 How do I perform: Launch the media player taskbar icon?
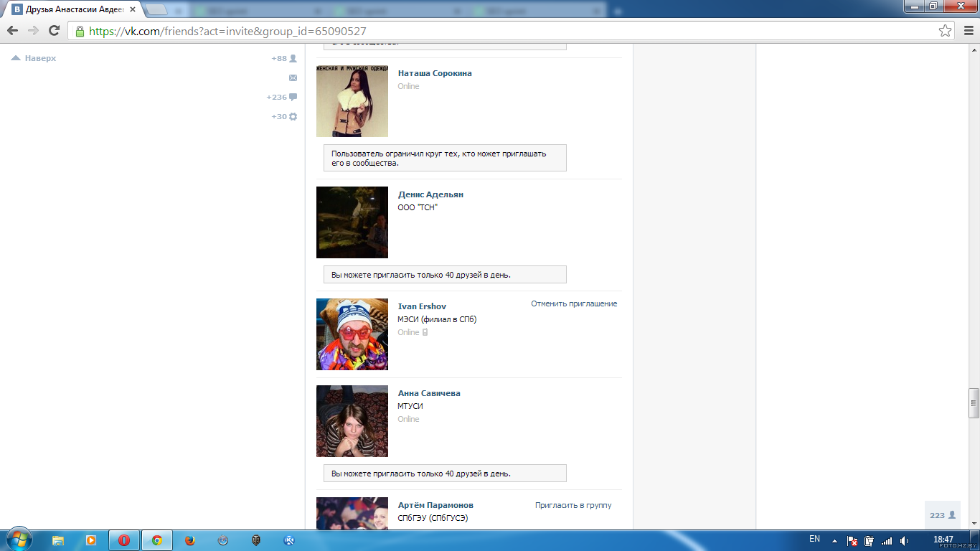[91, 540]
